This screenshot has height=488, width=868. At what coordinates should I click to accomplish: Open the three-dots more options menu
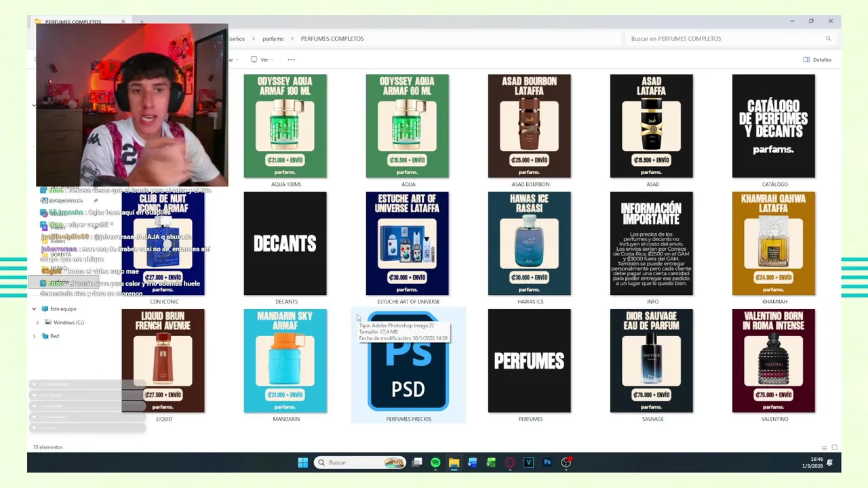pyautogui.click(x=291, y=60)
